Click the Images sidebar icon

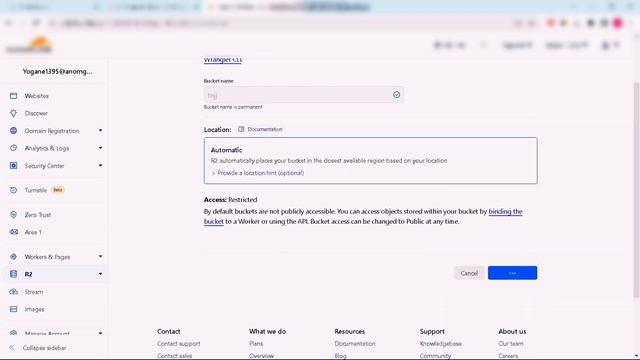coord(13,309)
